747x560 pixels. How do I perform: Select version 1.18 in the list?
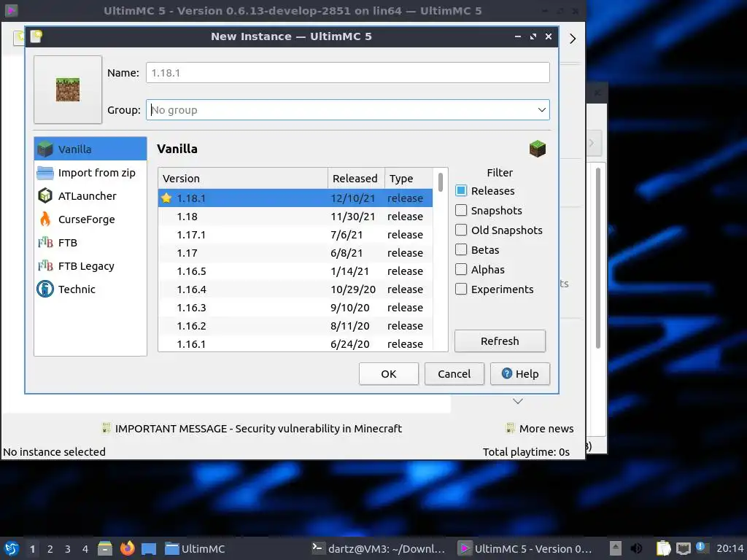coord(295,217)
